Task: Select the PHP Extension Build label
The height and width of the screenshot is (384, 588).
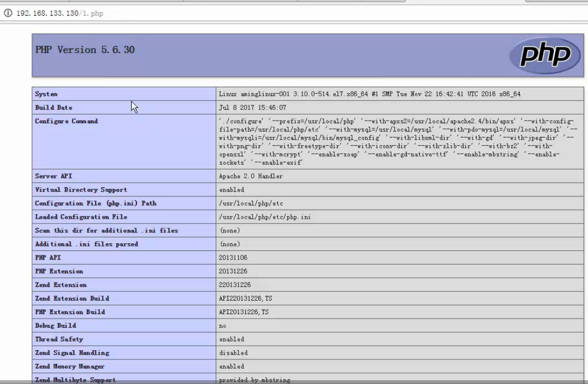Action: [x=70, y=312]
